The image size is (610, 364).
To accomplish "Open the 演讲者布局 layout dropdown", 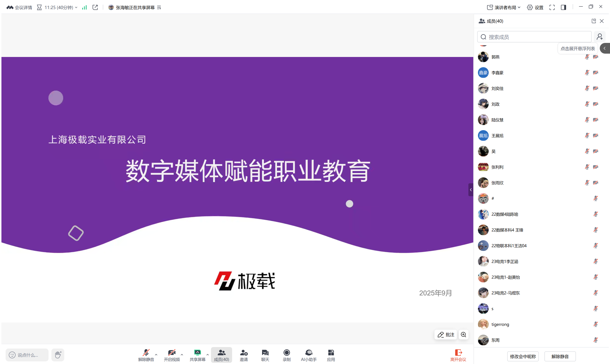I will pos(503,7).
